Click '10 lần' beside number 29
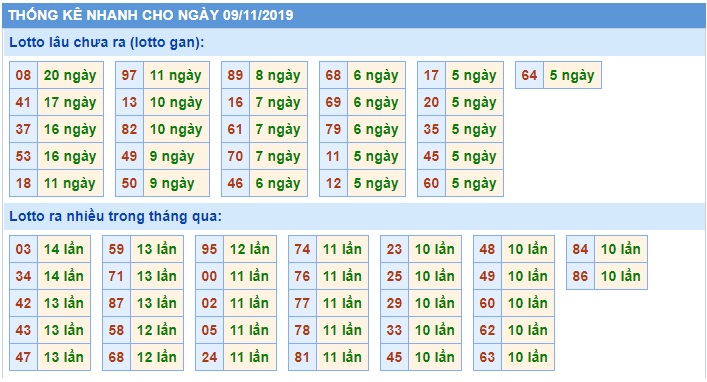 pyautogui.click(x=435, y=304)
